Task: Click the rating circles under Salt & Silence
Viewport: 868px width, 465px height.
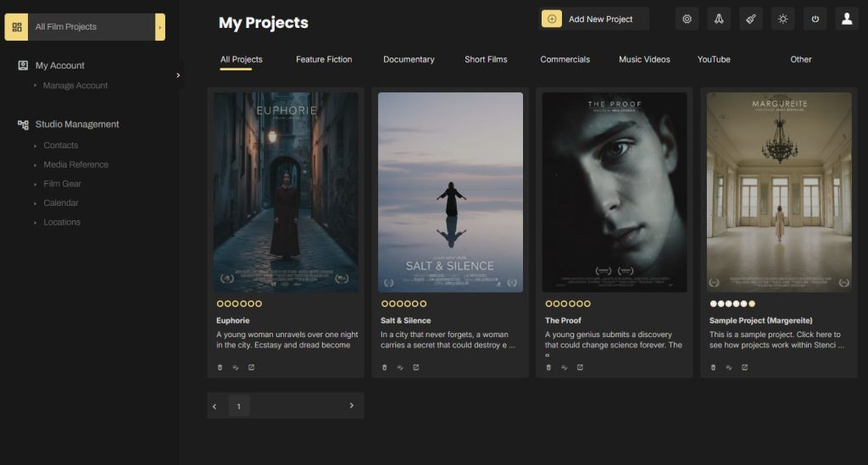Action: (x=403, y=303)
